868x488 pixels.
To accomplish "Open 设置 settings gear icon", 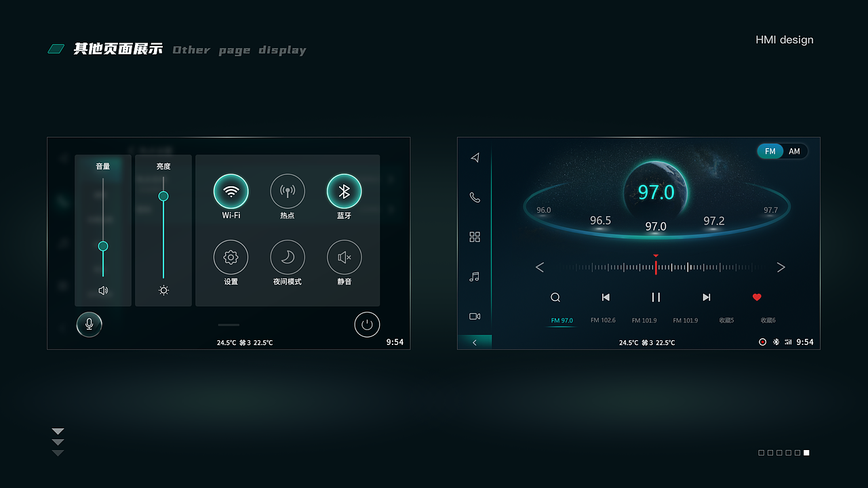I will (231, 258).
